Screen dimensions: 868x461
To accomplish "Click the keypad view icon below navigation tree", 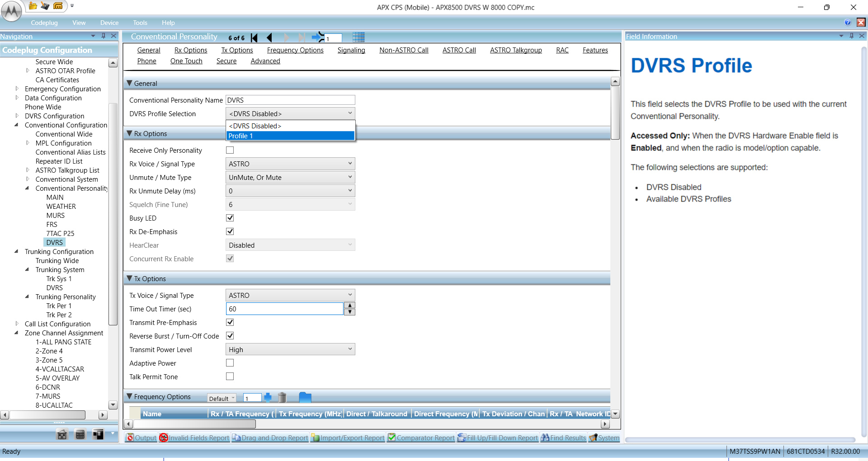I will [x=80, y=434].
